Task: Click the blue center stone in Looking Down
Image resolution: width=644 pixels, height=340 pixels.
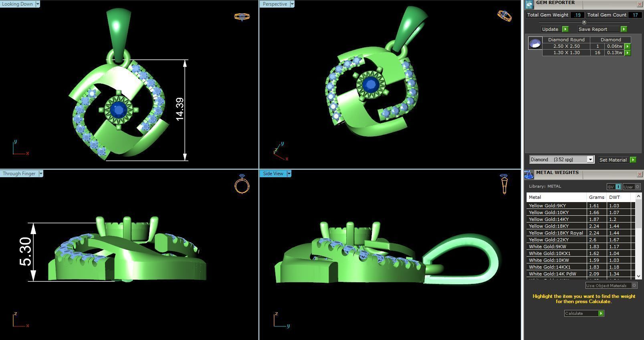Action: coord(118,109)
